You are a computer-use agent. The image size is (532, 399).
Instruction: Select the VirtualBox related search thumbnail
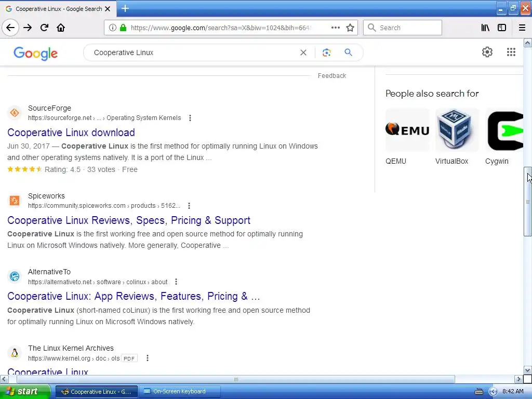click(x=457, y=130)
